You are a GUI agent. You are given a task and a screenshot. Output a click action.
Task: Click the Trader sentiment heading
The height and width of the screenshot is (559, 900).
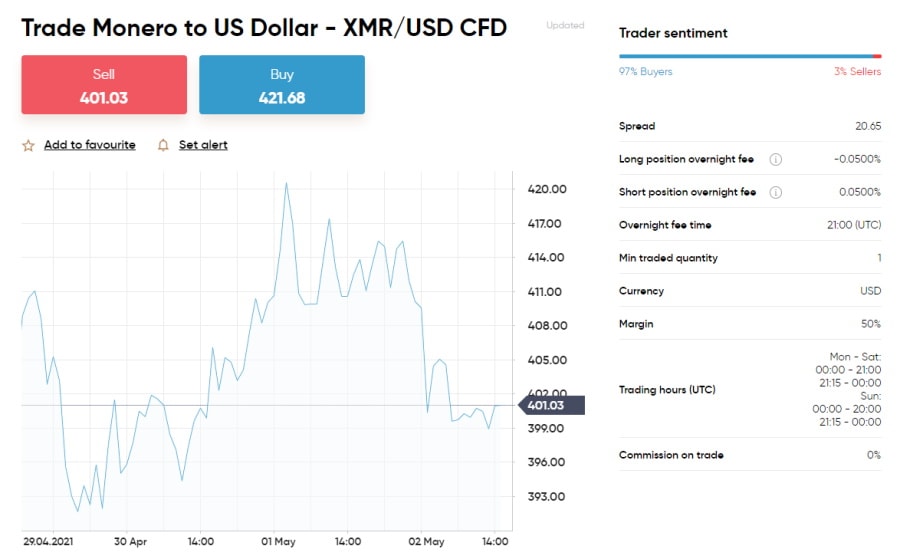click(x=673, y=33)
